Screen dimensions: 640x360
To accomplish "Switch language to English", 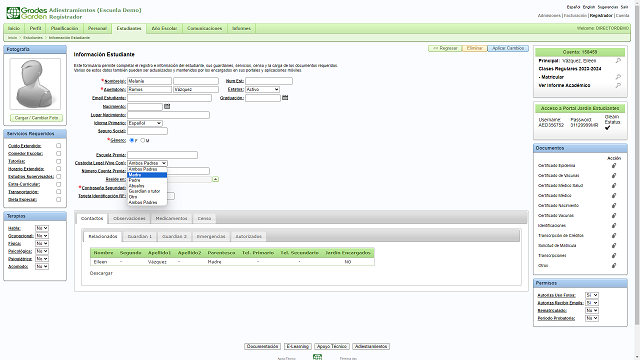I will tap(589, 7).
